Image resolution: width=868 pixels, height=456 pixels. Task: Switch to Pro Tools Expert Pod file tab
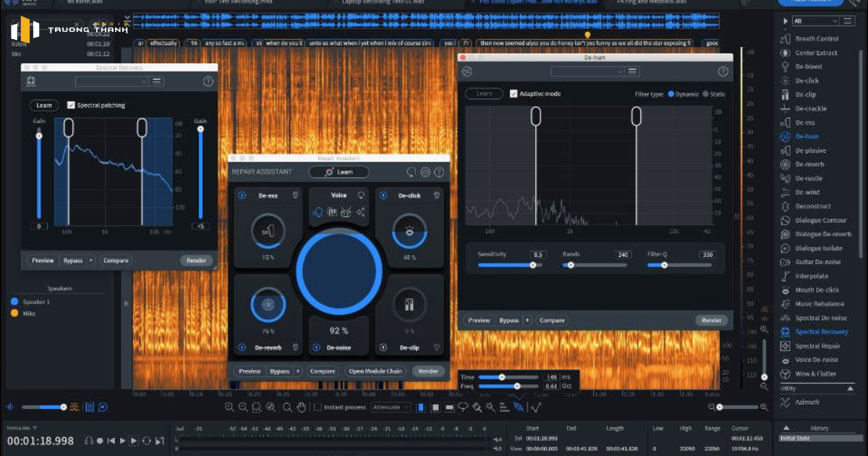538,2
